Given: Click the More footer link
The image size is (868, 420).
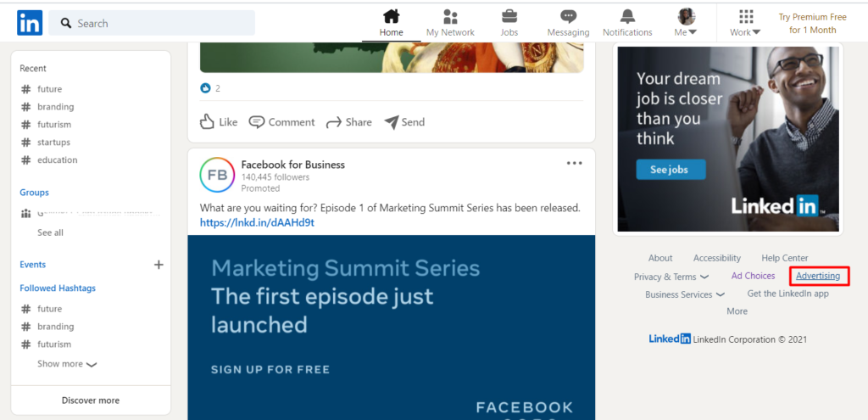Looking at the screenshot, I should 737,311.
